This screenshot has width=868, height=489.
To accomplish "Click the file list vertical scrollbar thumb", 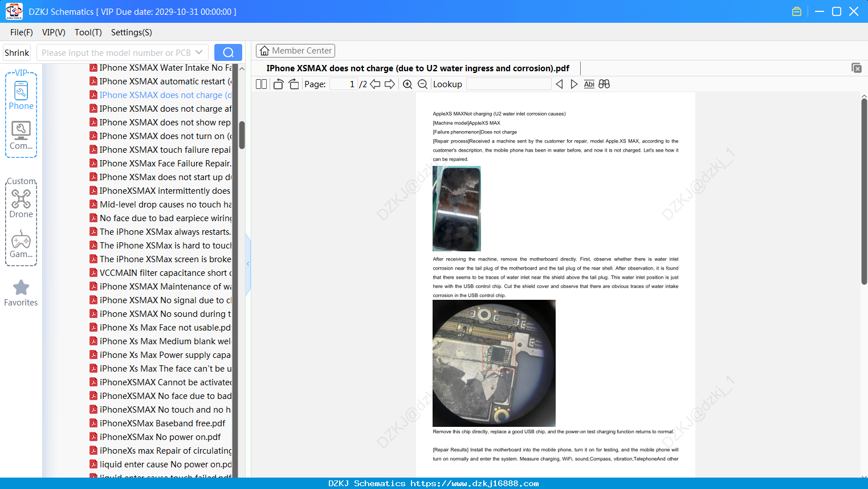I will pyautogui.click(x=242, y=135).
